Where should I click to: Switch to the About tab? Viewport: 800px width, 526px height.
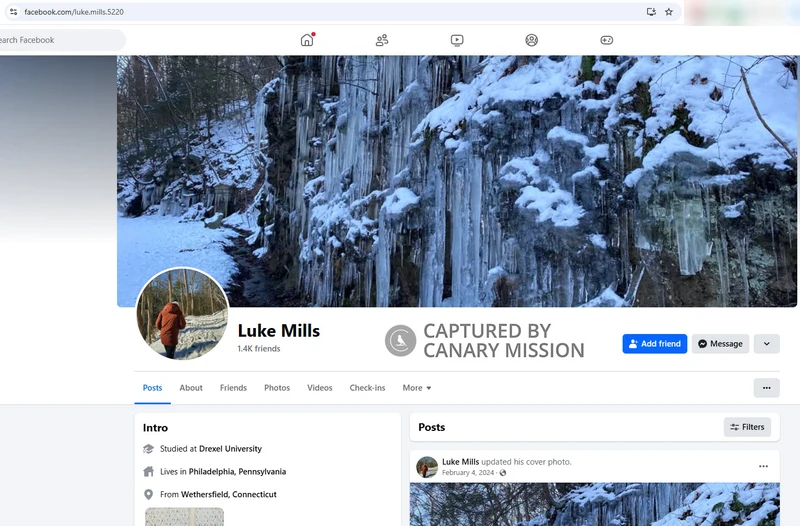191,388
